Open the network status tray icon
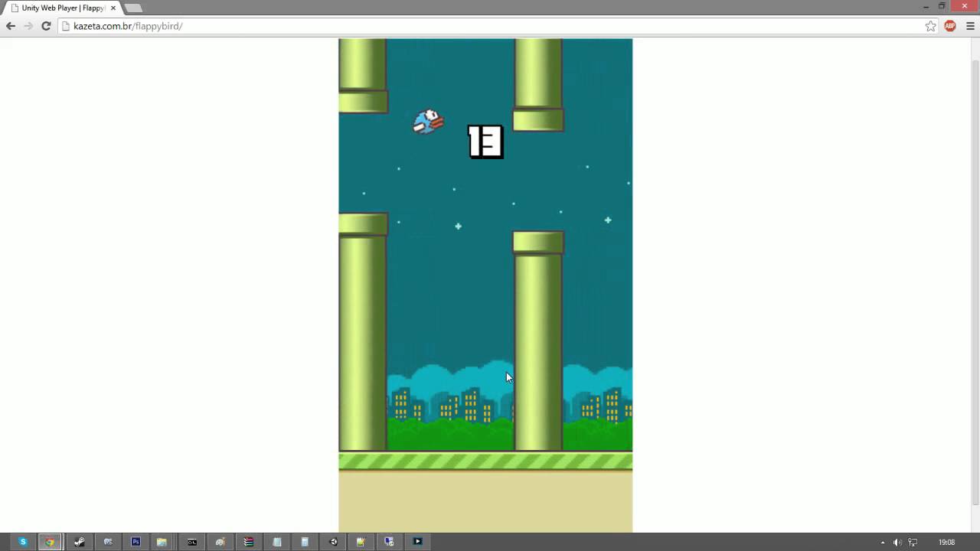 pyautogui.click(x=913, y=543)
